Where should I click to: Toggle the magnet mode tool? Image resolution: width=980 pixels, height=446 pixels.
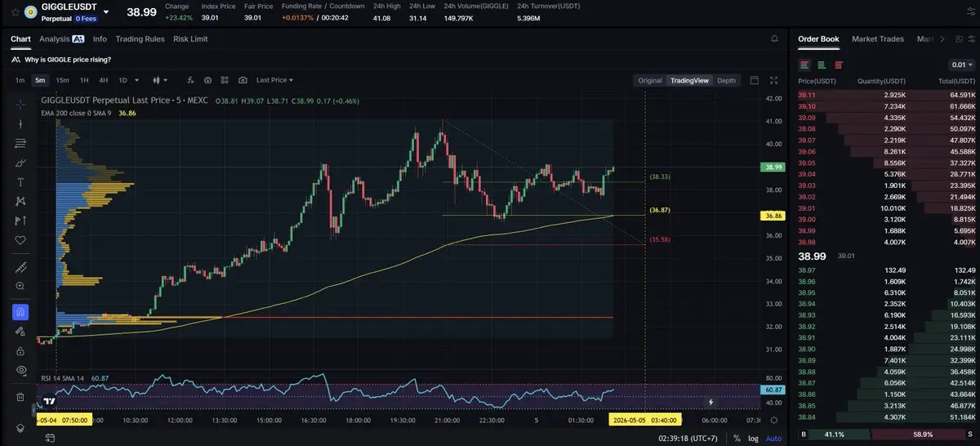[21, 312]
